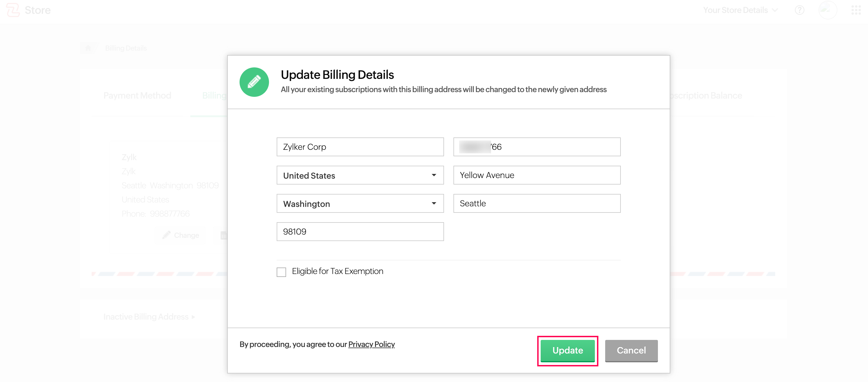Click the home breadcrumb icon near Billing Details
868x382 pixels.
pos(88,48)
